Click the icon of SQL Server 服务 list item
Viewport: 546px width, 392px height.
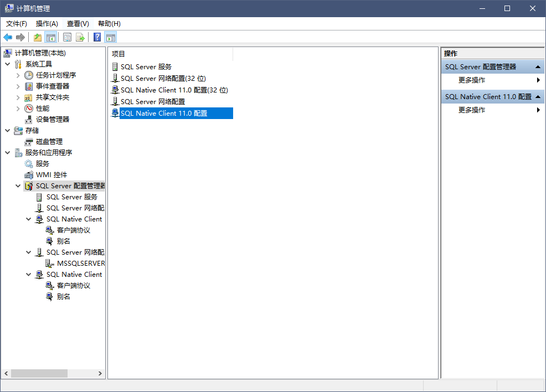(115, 67)
